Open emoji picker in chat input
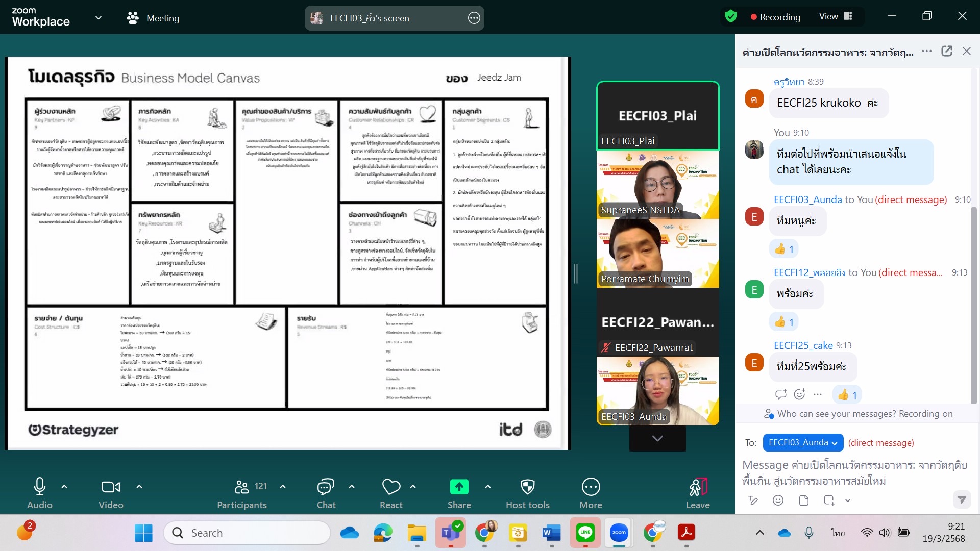The width and height of the screenshot is (980, 551). point(778,500)
